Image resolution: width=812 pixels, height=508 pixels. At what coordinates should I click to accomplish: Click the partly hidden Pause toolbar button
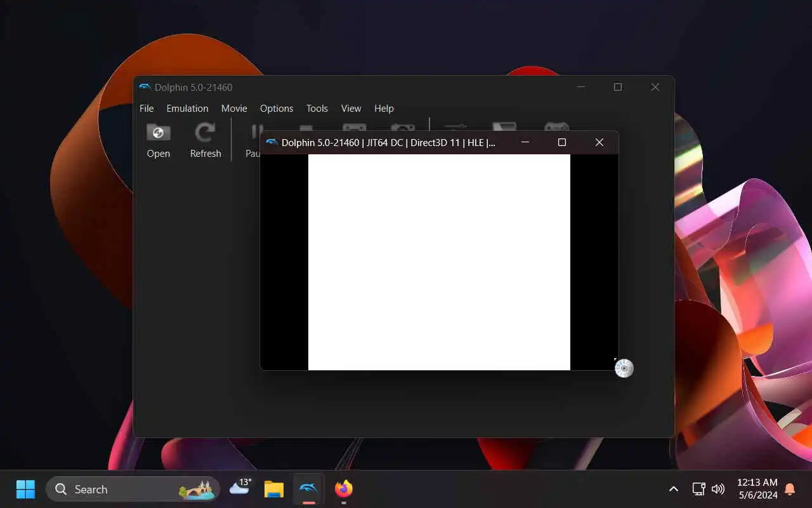(253, 141)
